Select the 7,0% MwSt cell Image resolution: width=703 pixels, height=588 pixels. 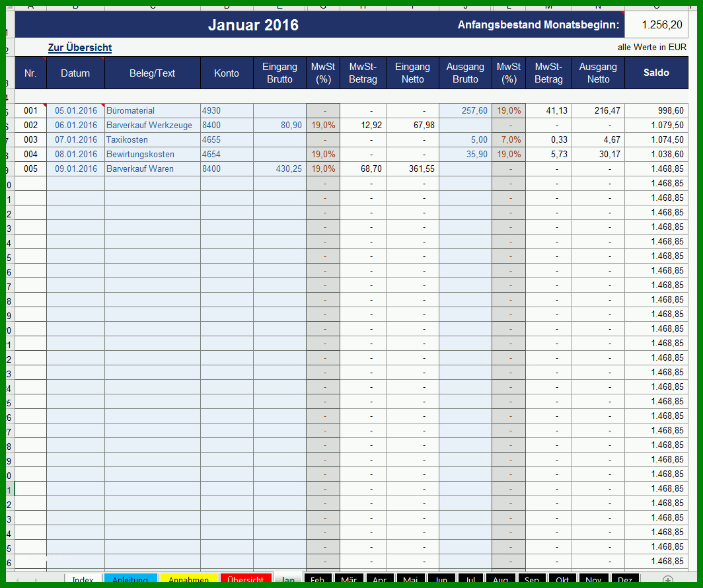[x=509, y=140]
